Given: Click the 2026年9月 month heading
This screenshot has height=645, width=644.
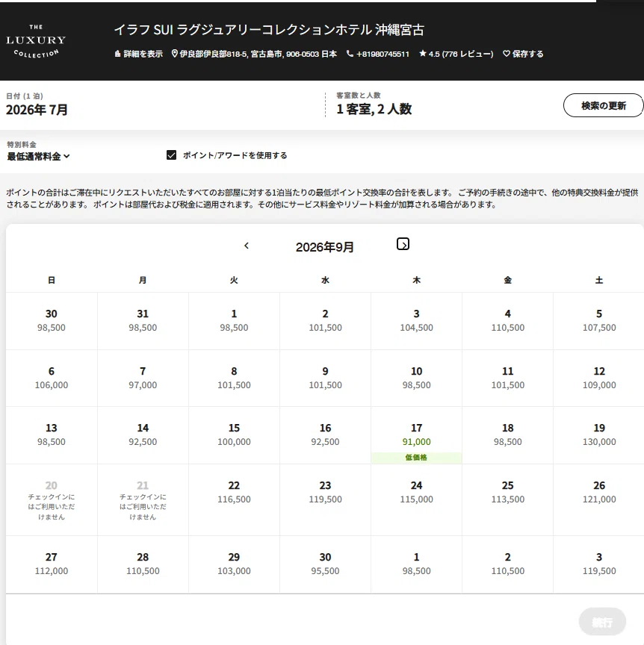Looking at the screenshot, I should (x=325, y=247).
